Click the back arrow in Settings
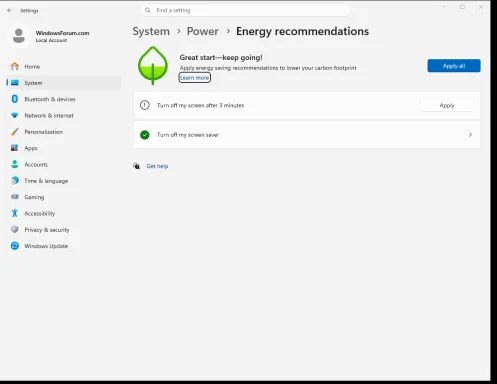 click(x=9, y=10)
